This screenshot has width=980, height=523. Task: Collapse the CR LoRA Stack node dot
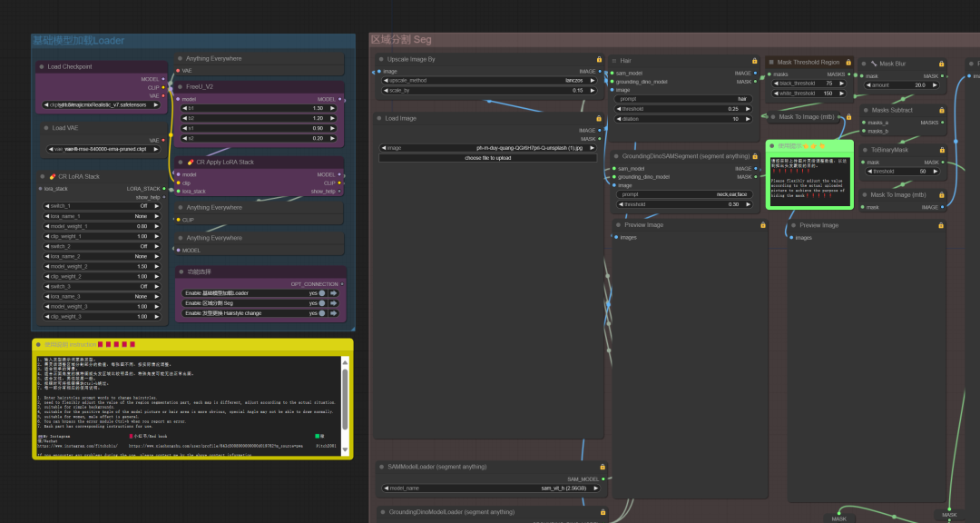(x=43, y=176)
